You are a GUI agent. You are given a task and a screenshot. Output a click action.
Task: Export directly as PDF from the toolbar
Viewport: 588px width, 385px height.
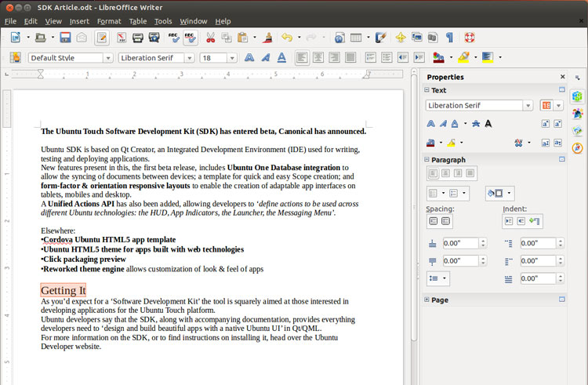click(x=121, y=38)
